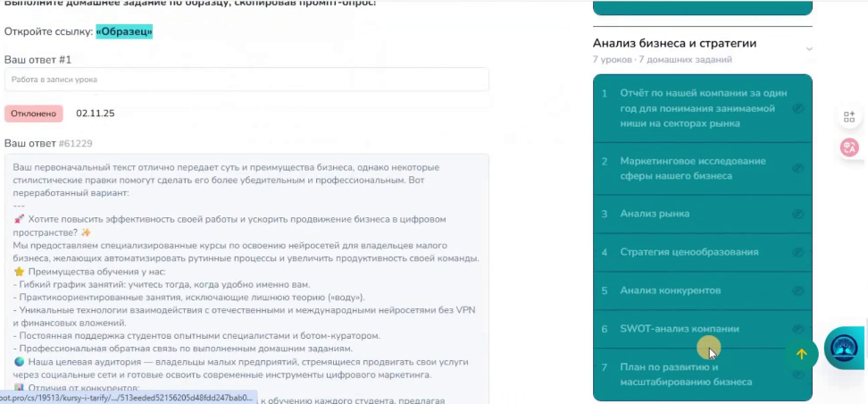Toggle the eye icon on 'Отчёт по нашей компании'
Image resolution: width=868 pixels, height=404 pixels.
point(797,109)
